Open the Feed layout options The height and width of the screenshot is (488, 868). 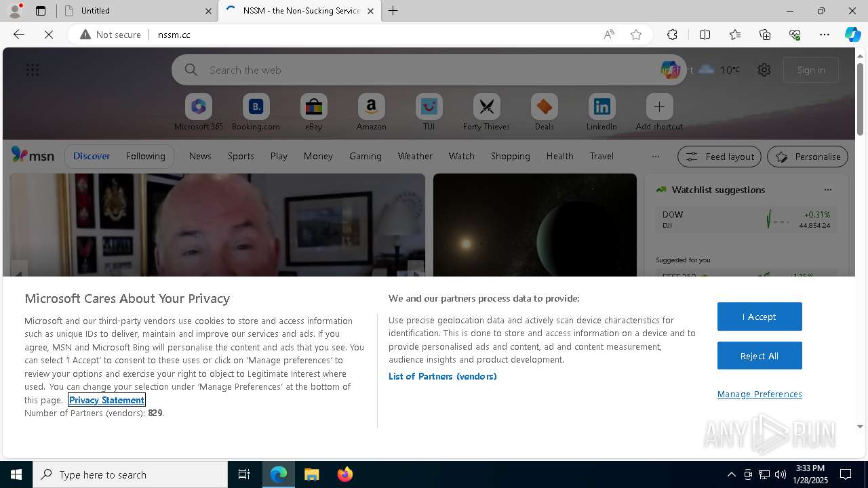719,157
